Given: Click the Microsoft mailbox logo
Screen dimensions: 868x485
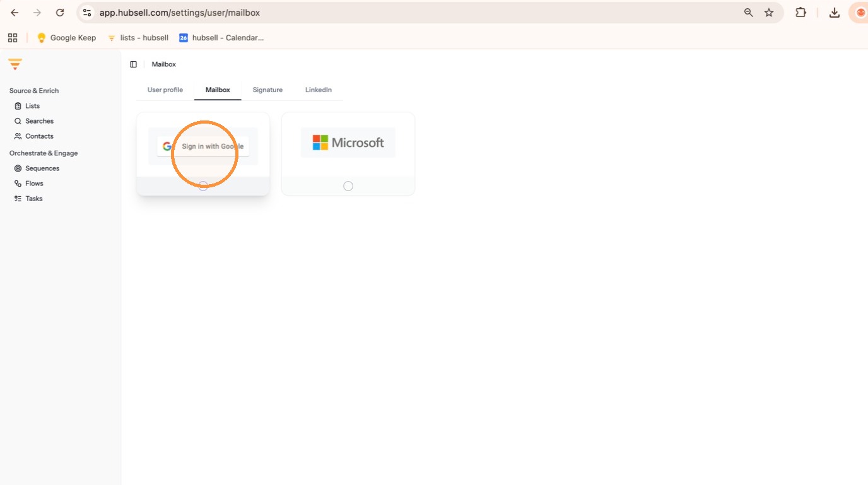Looking at the screenshot, I should tap(348, 143).
